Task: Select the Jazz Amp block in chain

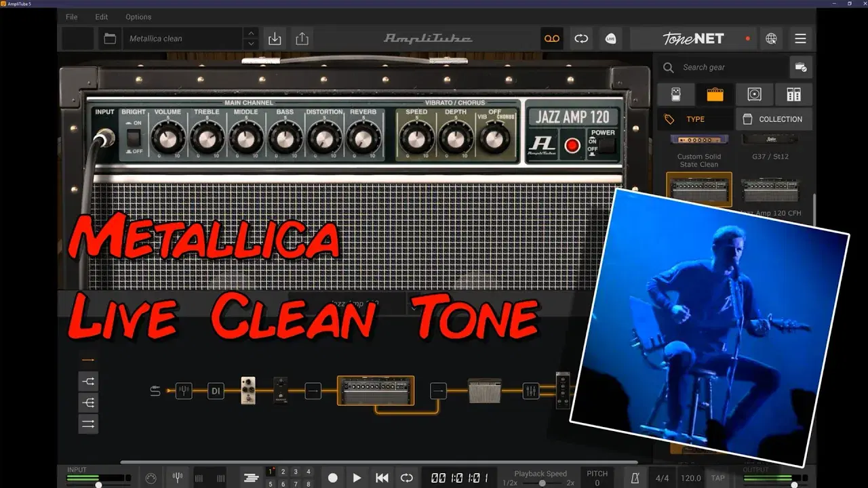Action: pos(376,391)
